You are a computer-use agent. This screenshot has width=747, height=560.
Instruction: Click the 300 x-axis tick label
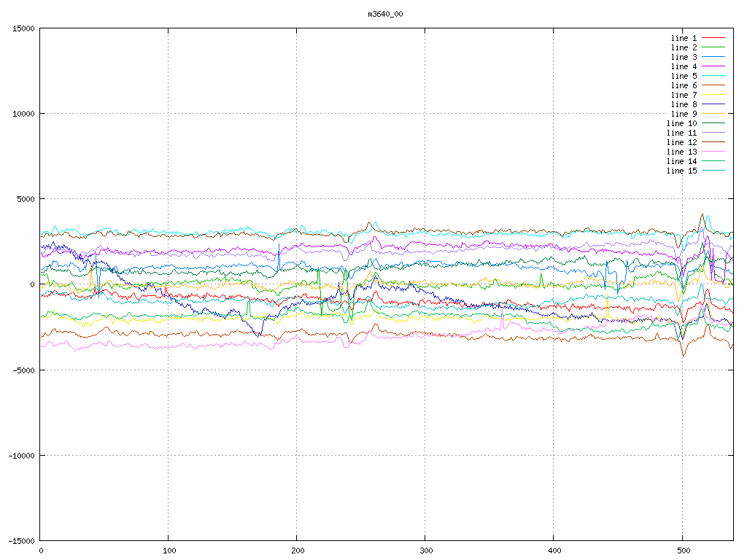pos(425,551)
